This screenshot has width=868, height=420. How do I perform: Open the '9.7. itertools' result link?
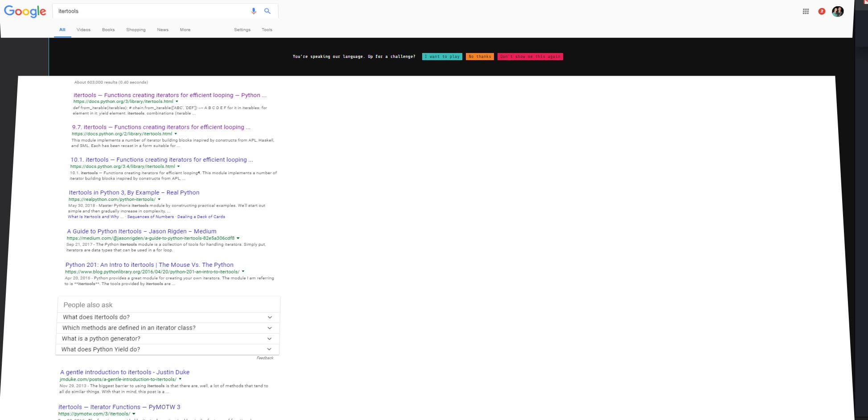point(161,127)
